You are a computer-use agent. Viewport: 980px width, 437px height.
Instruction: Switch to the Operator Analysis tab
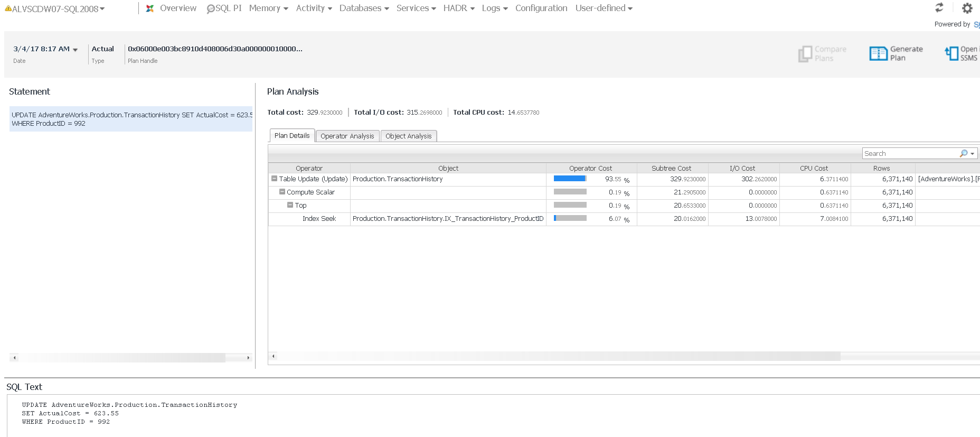(x=347, y=136)
